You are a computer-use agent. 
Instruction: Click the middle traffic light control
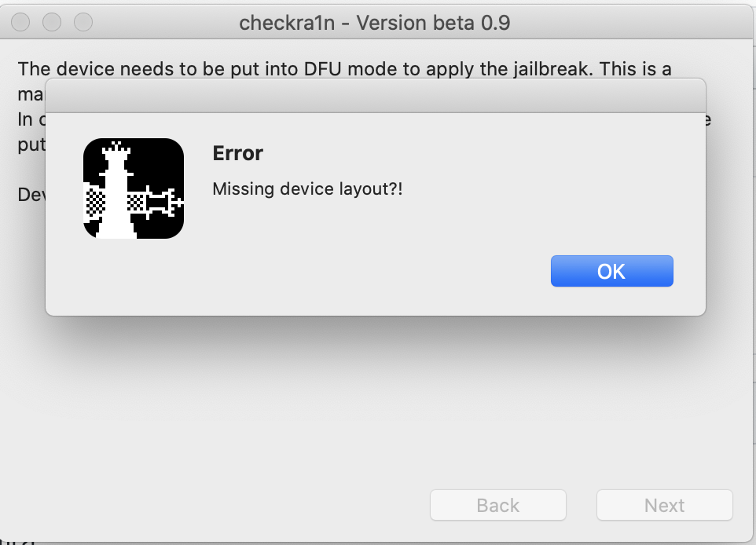[x=51, y=22]
